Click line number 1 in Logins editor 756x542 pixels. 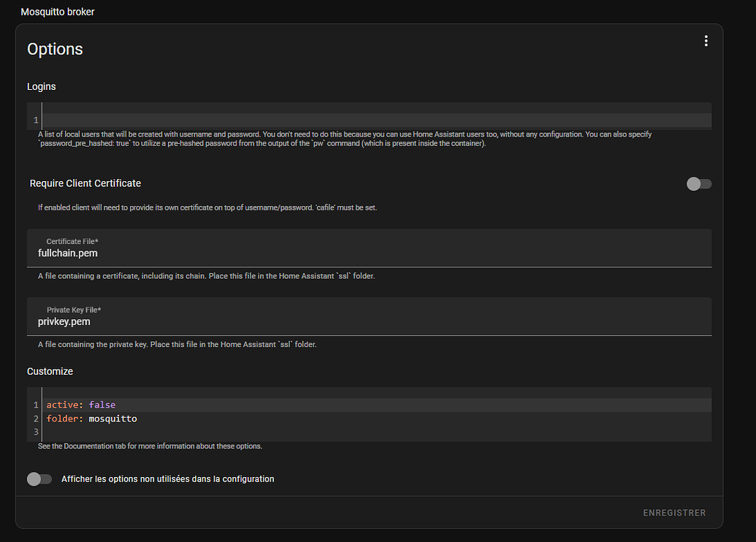point(36,120)
